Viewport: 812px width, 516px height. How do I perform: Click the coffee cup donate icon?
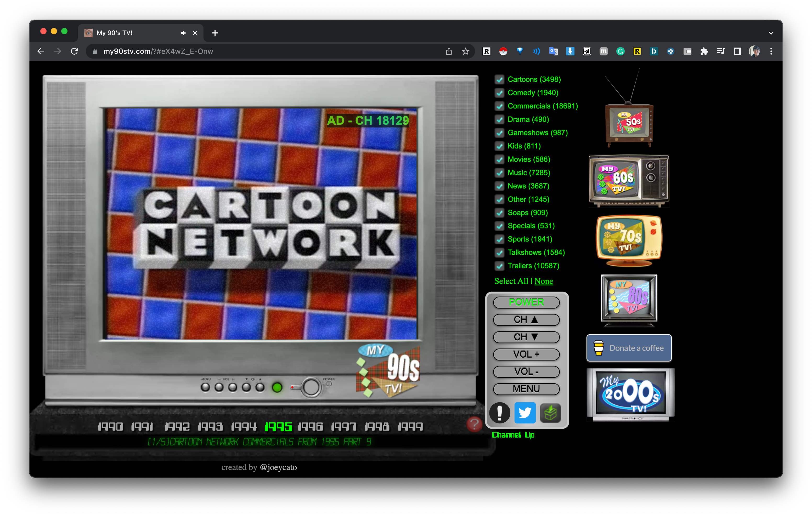click(599, 348)
